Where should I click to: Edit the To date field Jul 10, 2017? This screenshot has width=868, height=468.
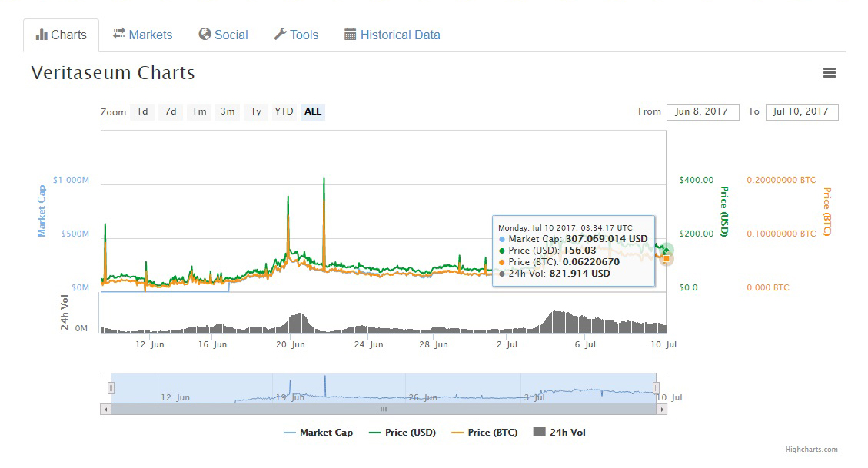[802, 111]
